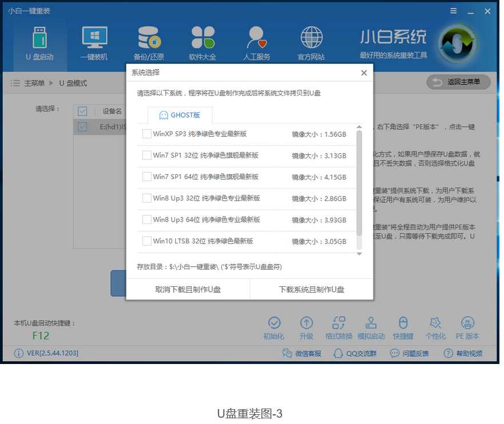Tick the Win10 LTSB 32位 checkbox
The width and height of the screenshot is (504, 424).
pos(146,241)
